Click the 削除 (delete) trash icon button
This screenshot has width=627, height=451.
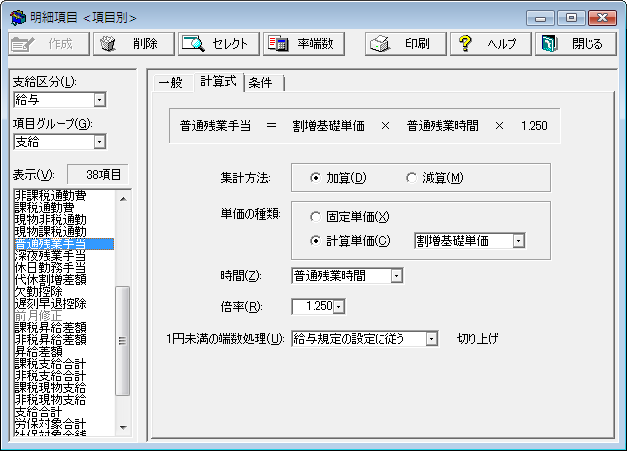click(133, 44)
